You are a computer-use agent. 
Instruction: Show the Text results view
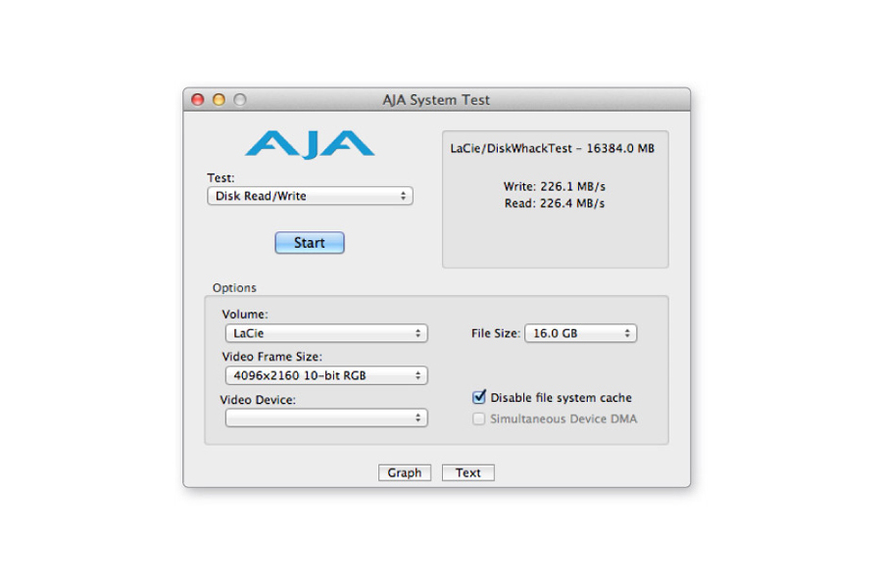click(468, 472)
